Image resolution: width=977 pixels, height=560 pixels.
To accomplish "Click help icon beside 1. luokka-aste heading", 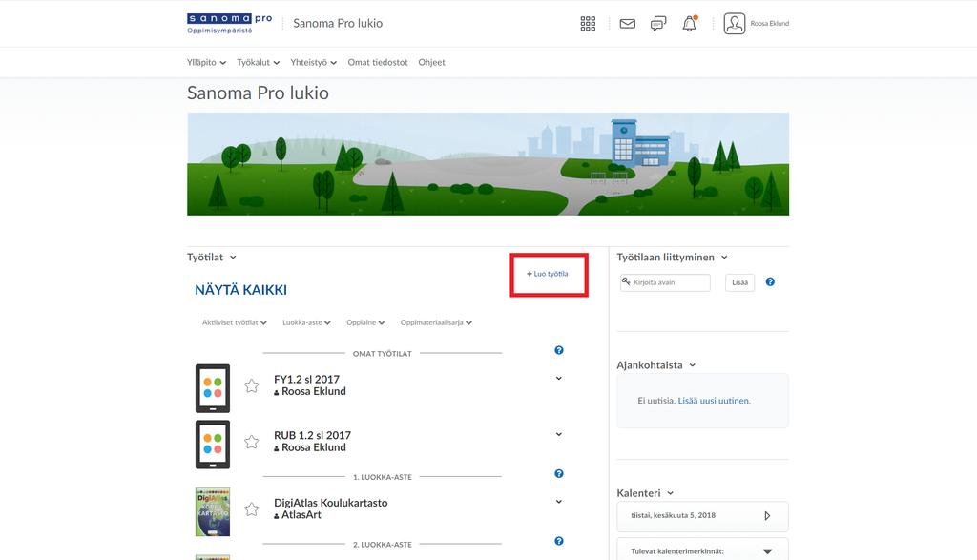I will pyautogui.click(x=559, y=473).
